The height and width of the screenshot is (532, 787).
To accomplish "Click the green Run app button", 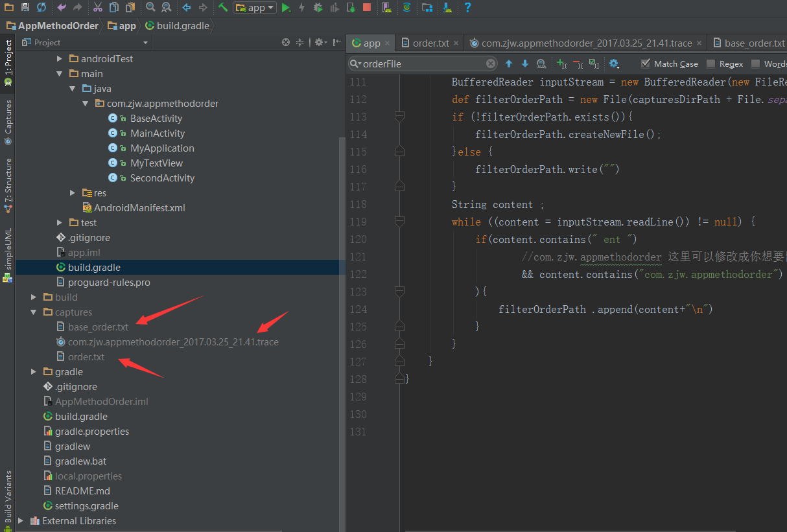I will tap(286, 8).
